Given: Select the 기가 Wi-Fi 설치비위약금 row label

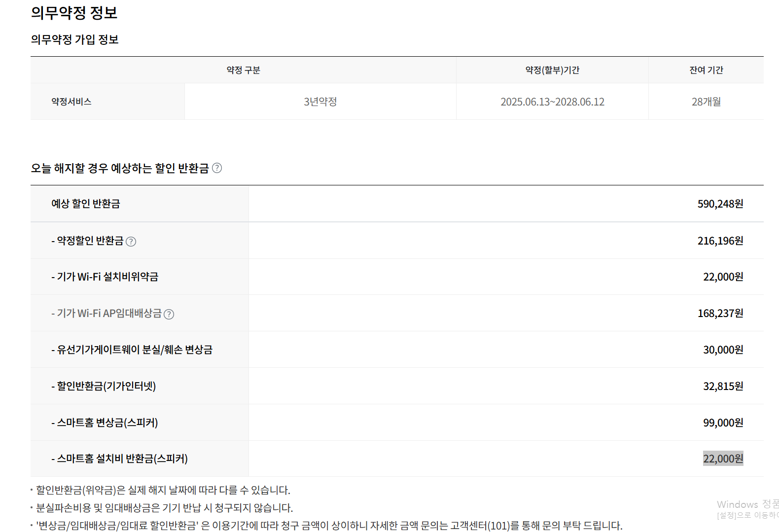Looking at the screenshot, I should (x=105, y=277).
